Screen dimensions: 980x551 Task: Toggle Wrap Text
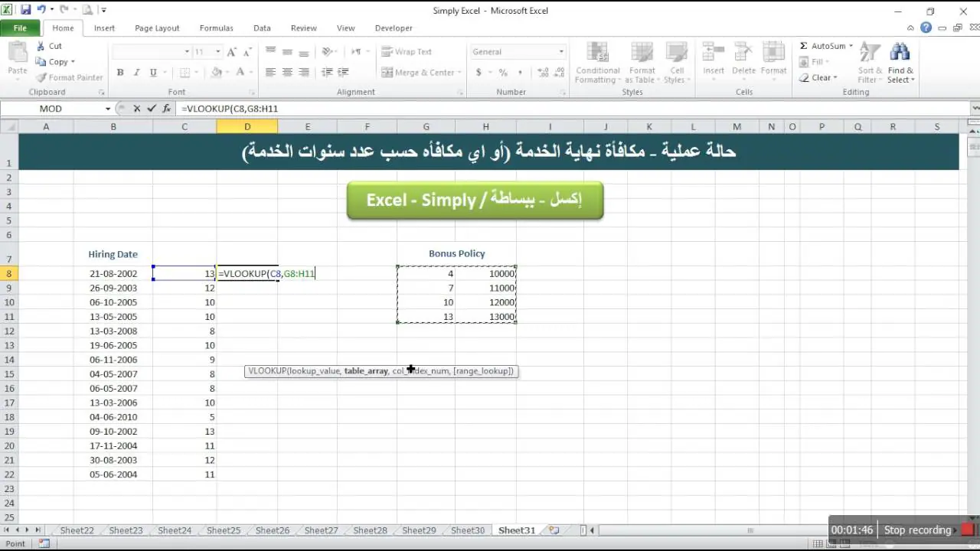(407, 51)
